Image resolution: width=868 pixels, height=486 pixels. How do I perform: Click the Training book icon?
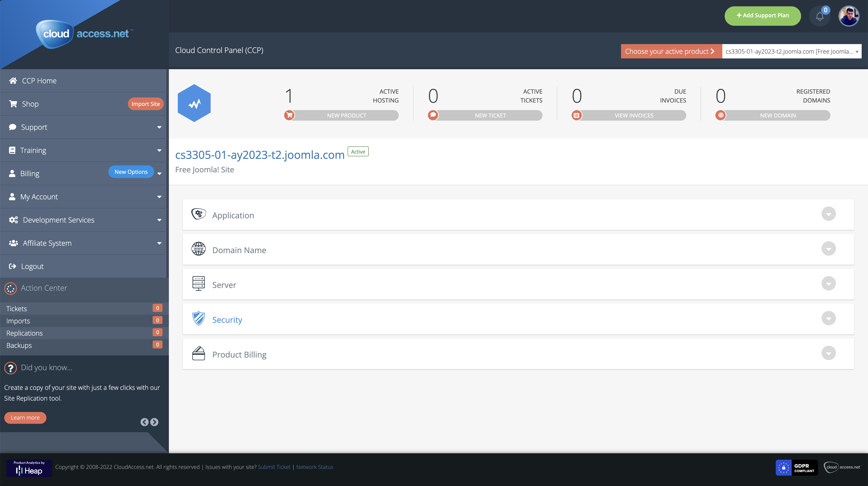point(12,150)
